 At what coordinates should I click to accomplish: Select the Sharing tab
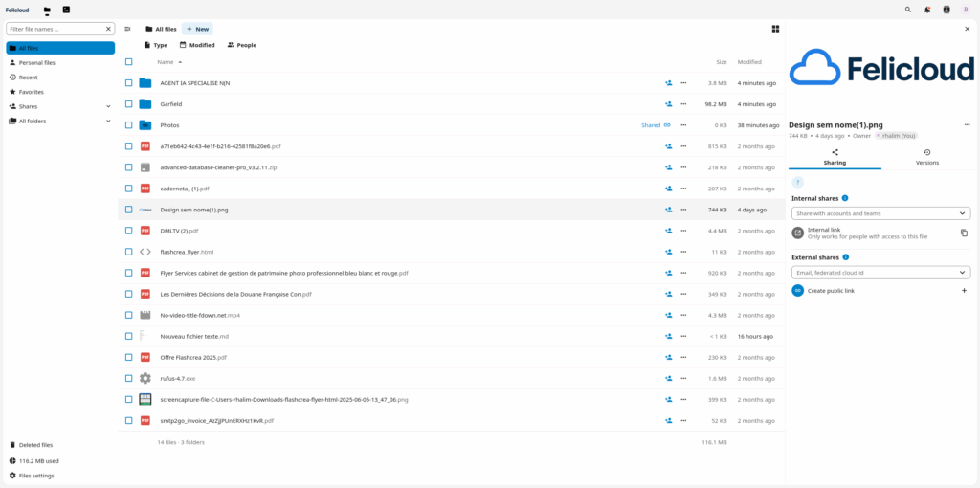point(835,157)
